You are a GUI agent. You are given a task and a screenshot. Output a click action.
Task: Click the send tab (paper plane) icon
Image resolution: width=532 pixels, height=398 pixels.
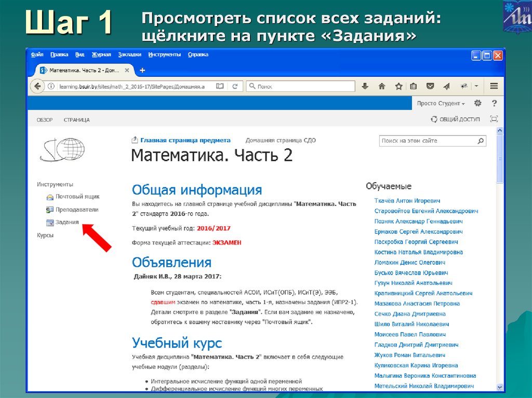(x=446, y=86)
